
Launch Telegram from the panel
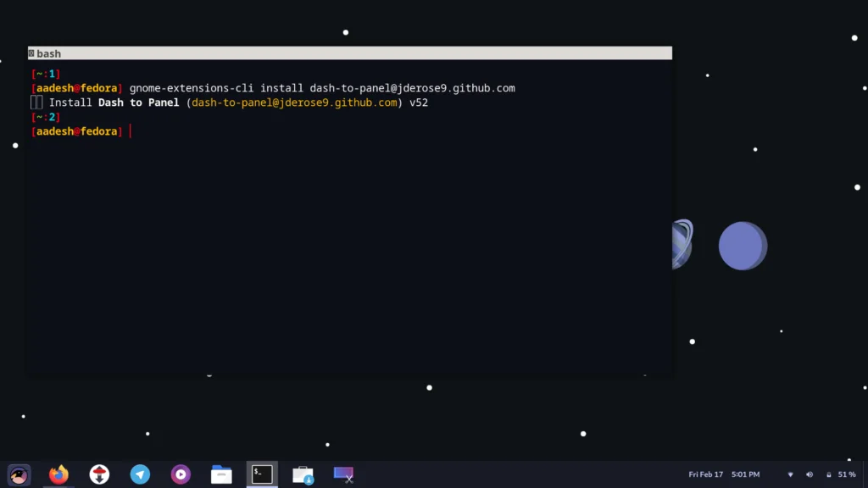click(x=140, y=474)
